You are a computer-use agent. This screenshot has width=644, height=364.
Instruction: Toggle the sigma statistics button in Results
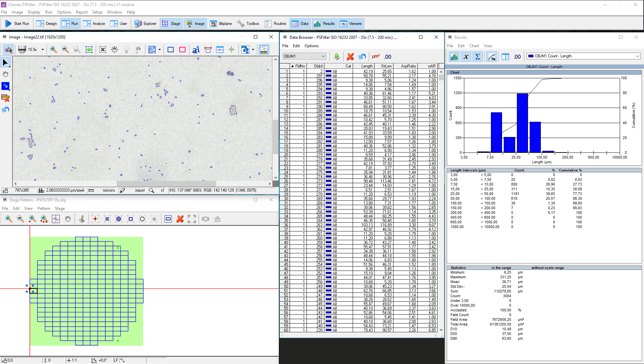(x=477, y=57)
